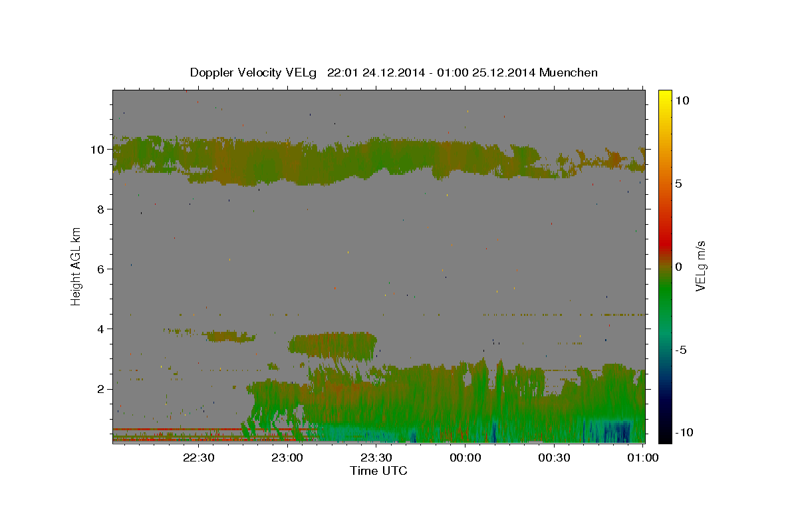Click the dark blue precipitation core near 00:50
Viewport: 798px width, 532px height.
(615, 431)
